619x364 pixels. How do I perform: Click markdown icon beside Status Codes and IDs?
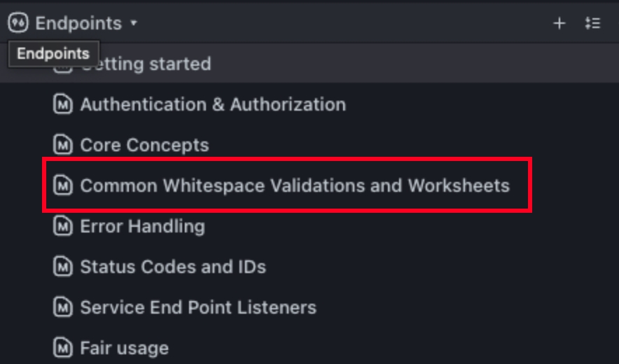click(63, 267)
